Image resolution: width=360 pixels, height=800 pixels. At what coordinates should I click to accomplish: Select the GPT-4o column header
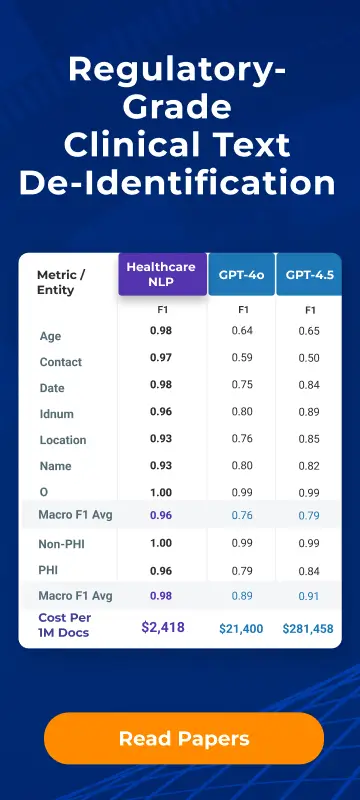coord(241,274)
